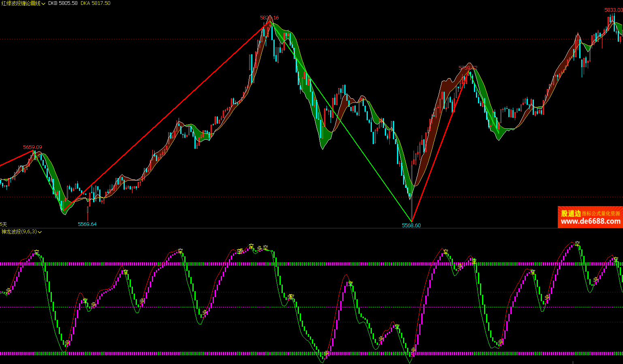The image size is (623, 364).
Task: Select the 5833.03 price label at top right
Action: click(613, 10)
